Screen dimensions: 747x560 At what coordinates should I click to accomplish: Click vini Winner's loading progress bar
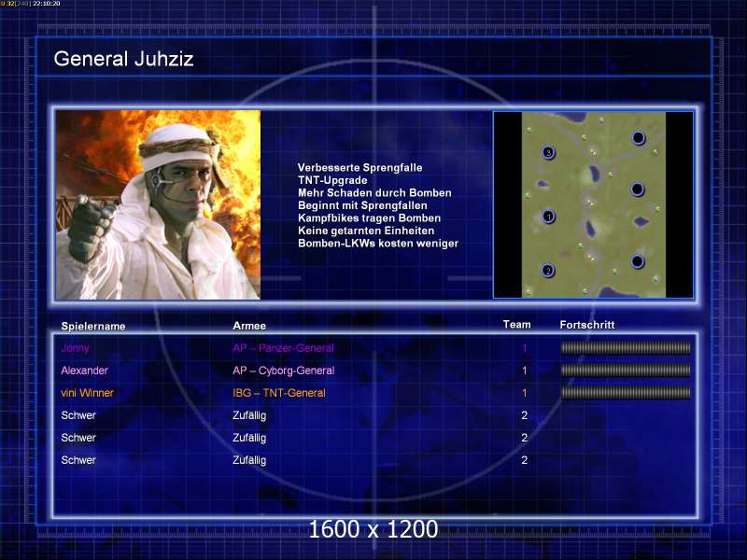[x=626, y=393]
